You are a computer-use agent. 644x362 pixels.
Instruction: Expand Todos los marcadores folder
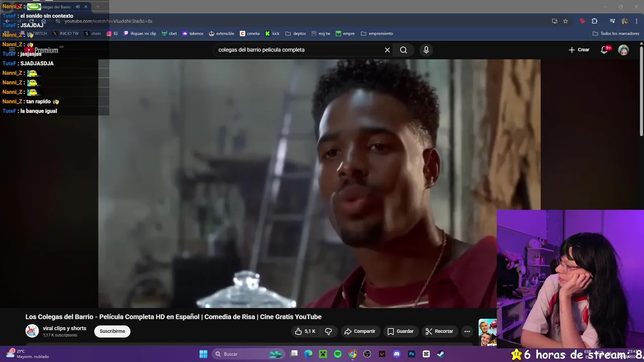pyautogui.click(x=616, y=34)
